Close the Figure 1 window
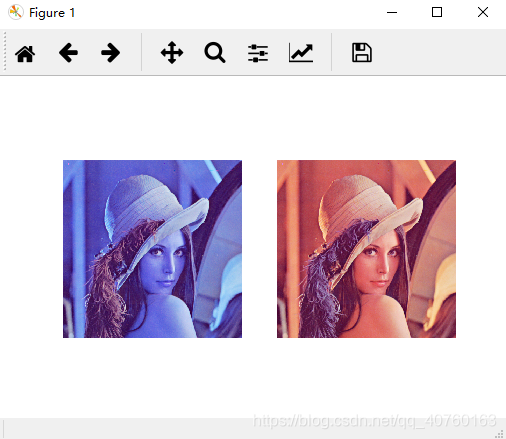 pos(483,12)
